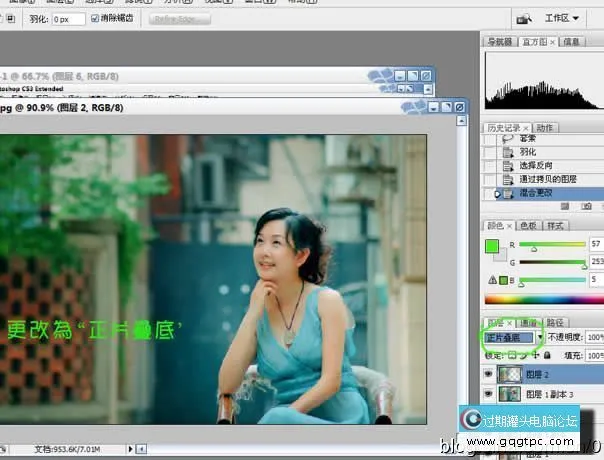Screen dimensions: 604x460
Task: Click the icon beside 通过拷贝的图层 history state
Action: click(508, 180)
